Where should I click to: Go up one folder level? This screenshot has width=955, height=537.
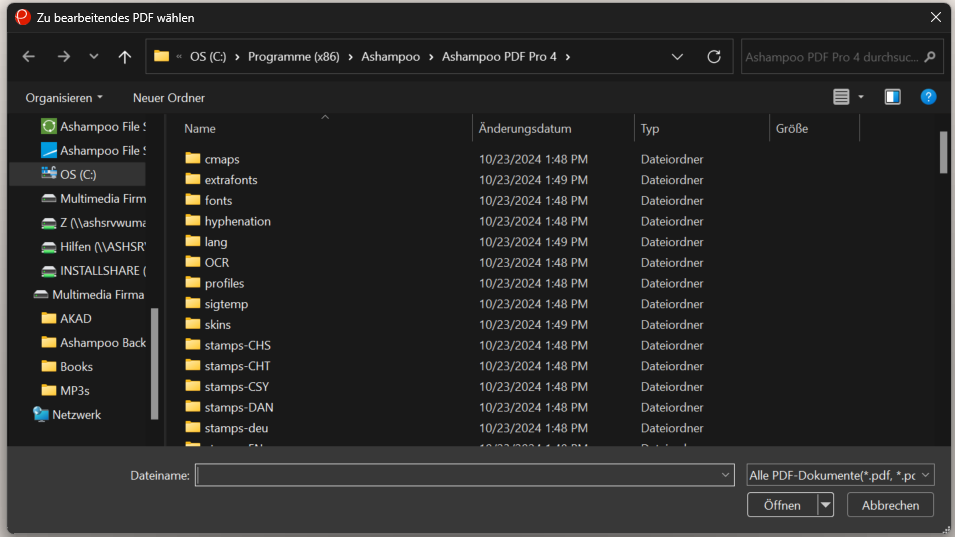pyautogui.click(x=125, y=57)
